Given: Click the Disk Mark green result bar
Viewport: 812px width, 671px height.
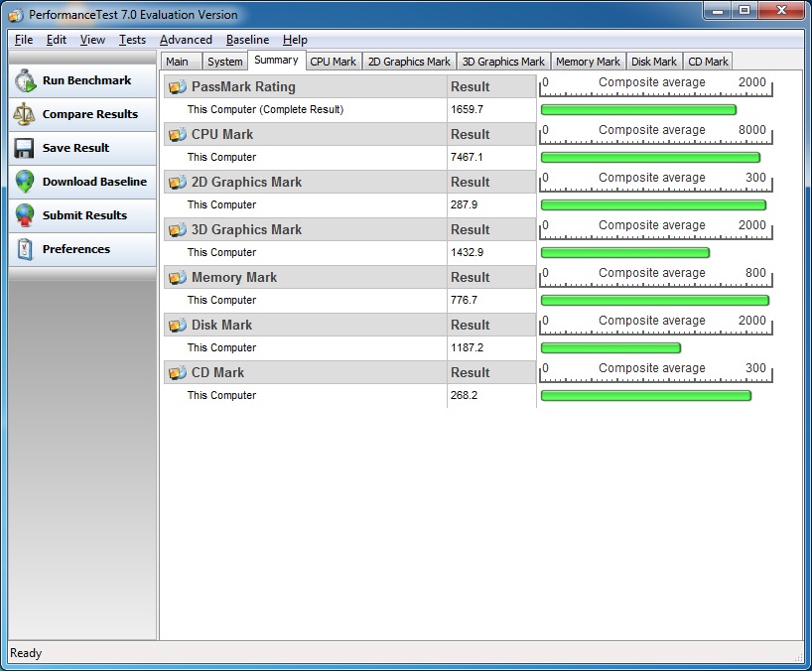Looking at the screenshot, I should coord(610,348).
